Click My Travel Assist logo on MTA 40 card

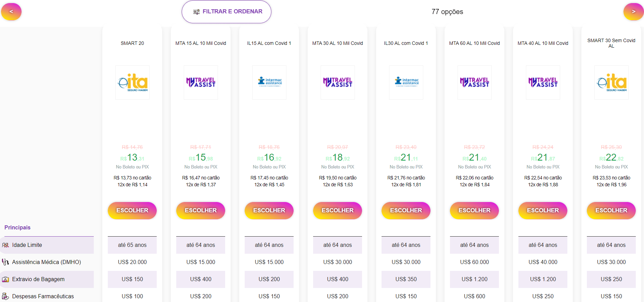click(x=543, y=83)
